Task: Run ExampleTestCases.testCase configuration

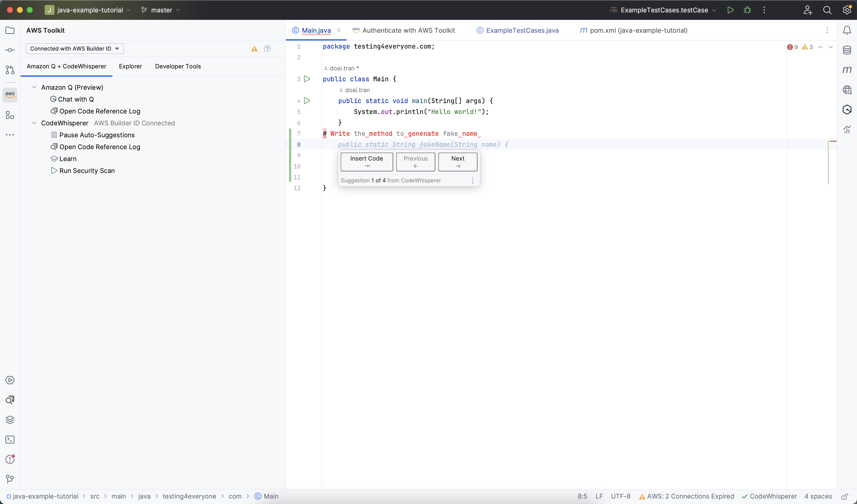Action: click(x=730, y=10)
